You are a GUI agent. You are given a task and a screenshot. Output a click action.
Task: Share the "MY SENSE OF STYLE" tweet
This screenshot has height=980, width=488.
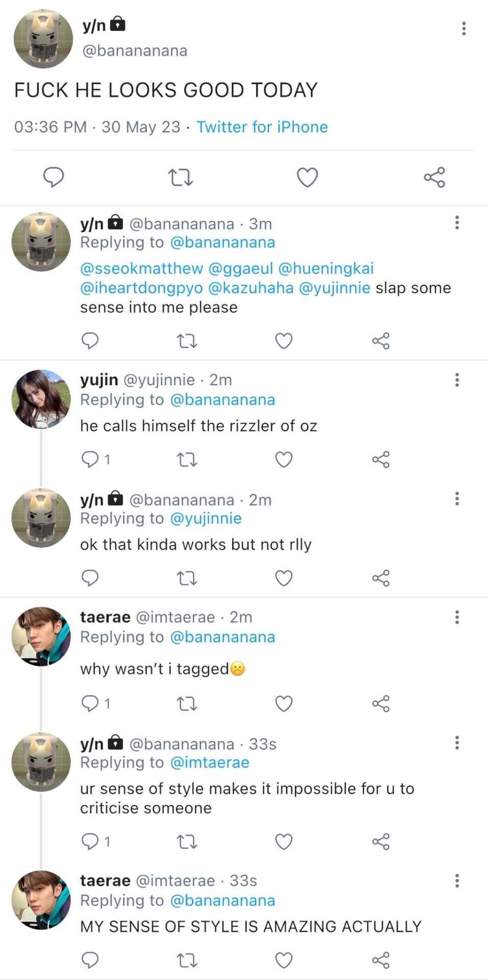381,961
